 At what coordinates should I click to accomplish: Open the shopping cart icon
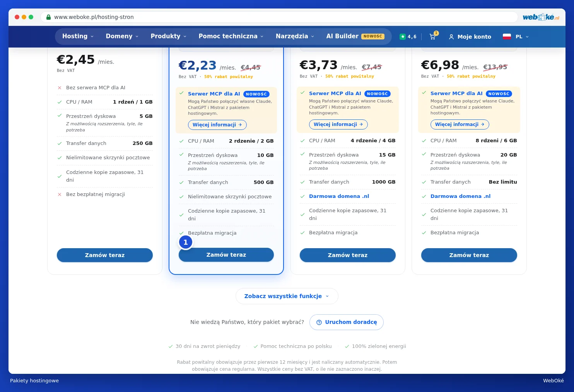pyautogui.click(x=433, y=36)
